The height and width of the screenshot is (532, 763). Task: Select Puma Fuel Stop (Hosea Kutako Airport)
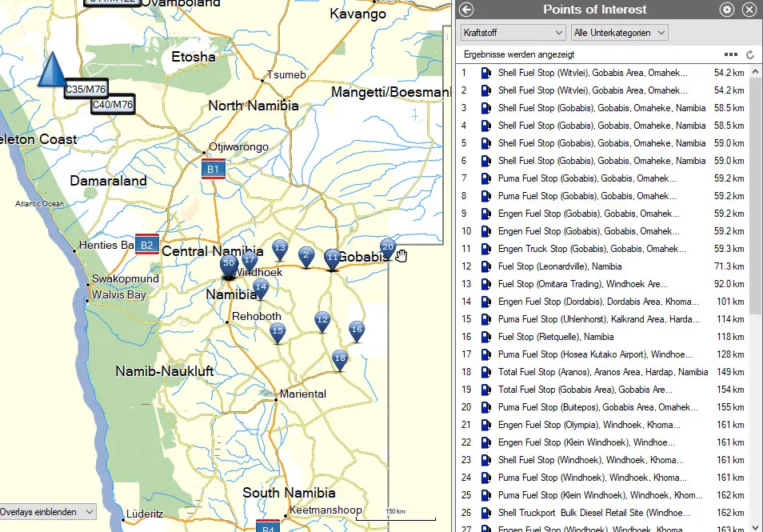click(x=603, y=354)
